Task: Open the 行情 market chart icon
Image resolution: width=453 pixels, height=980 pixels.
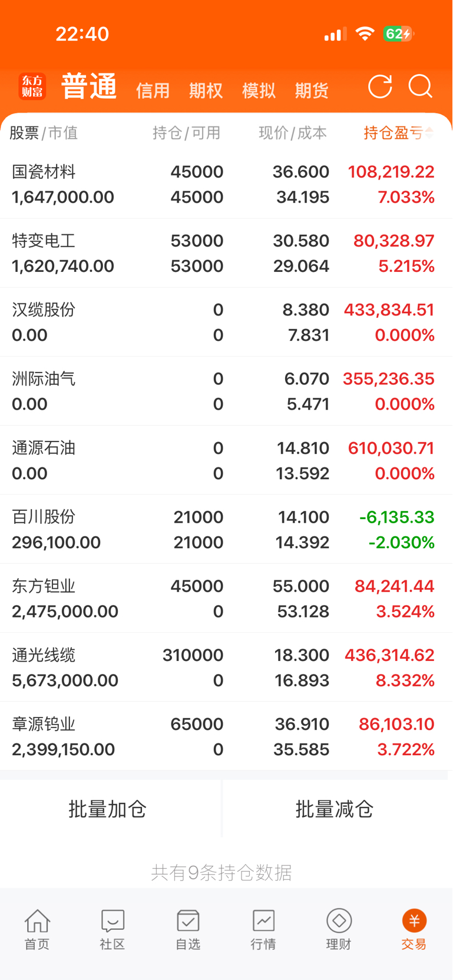Action: click(263, 921)
